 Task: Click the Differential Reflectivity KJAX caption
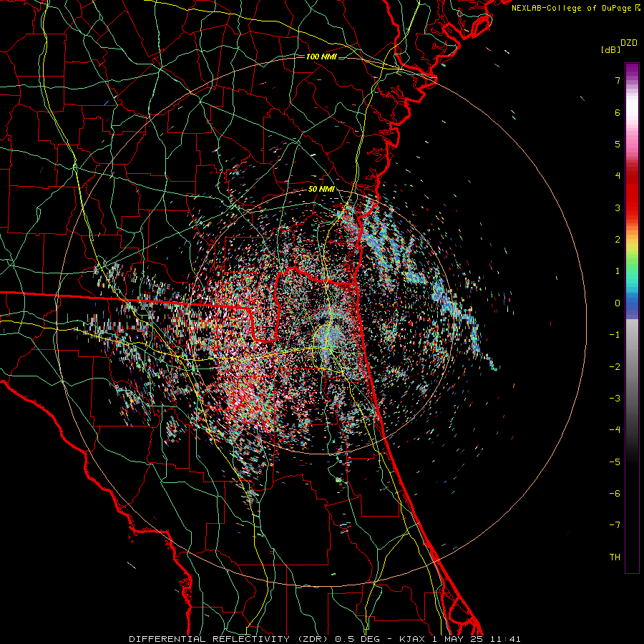point(325,639)
